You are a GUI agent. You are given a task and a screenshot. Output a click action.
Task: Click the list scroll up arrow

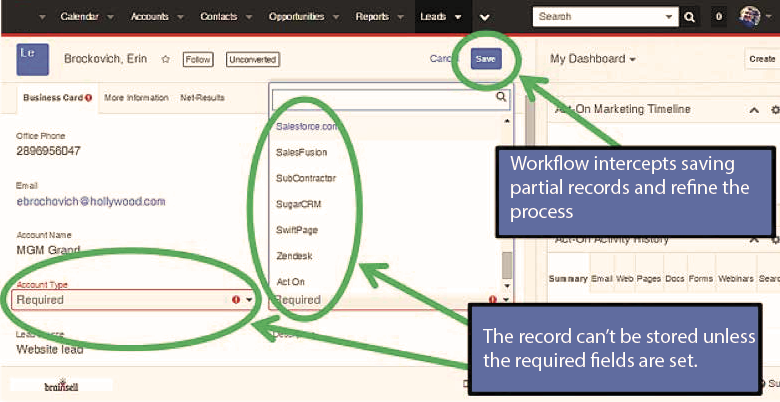[x=507, y=121]
